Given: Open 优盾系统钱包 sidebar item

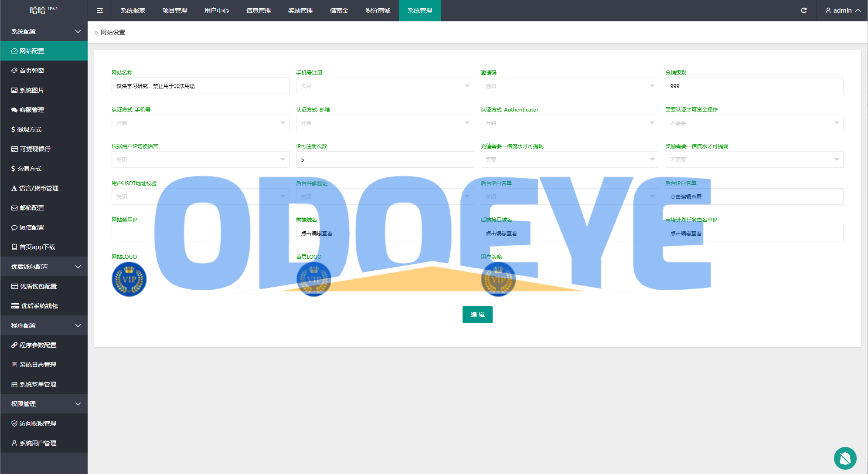Looking at the screenshot, I should tap(39, 306).
